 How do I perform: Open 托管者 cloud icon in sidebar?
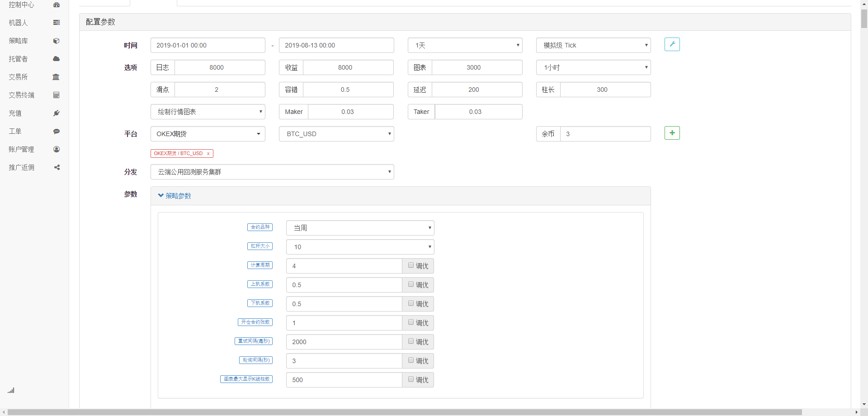tap(57, 59)
